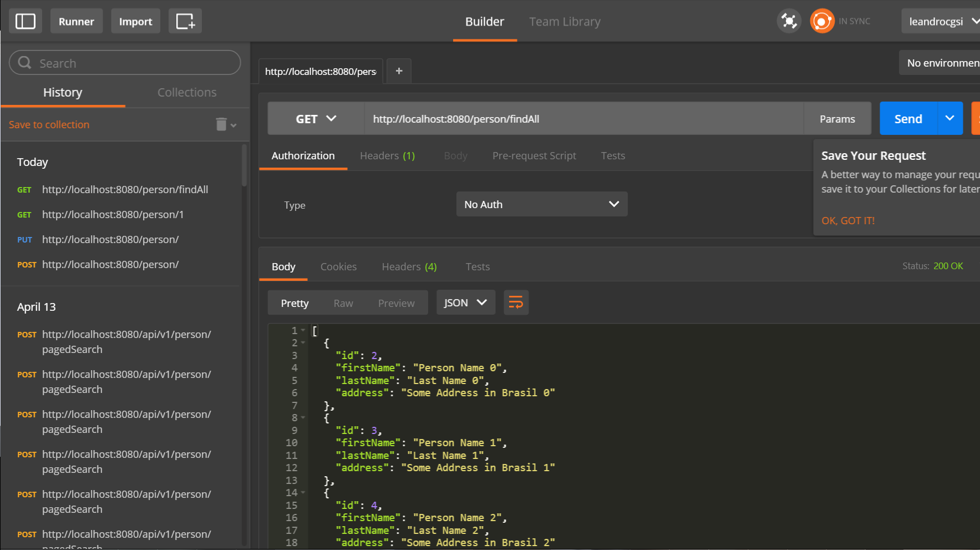Open a new window icon

[185, 21]
